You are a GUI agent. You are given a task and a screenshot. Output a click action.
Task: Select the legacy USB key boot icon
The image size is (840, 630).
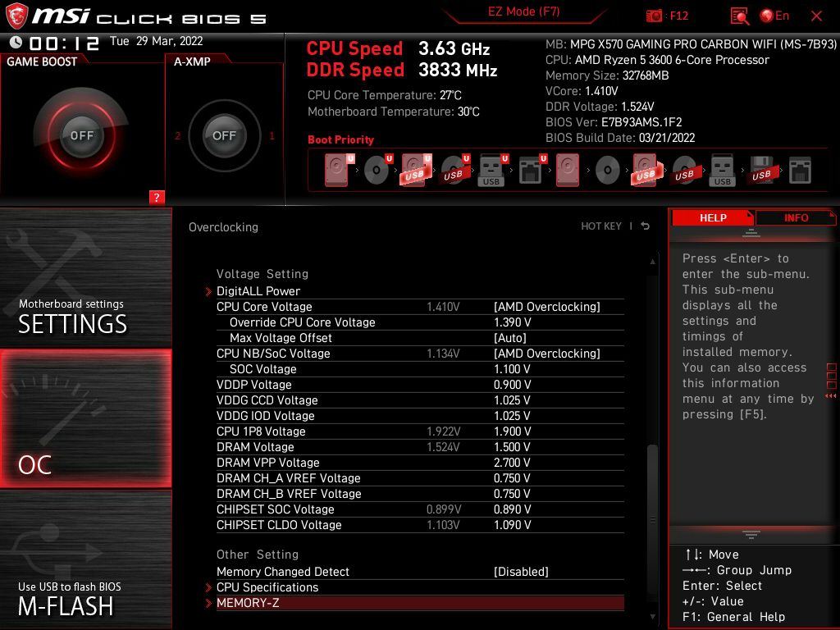tap(722, 170)
